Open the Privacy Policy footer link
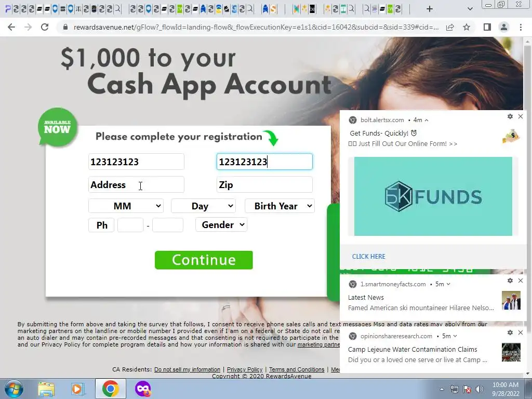Screen dimensions: 532x399 click(245, 369)
